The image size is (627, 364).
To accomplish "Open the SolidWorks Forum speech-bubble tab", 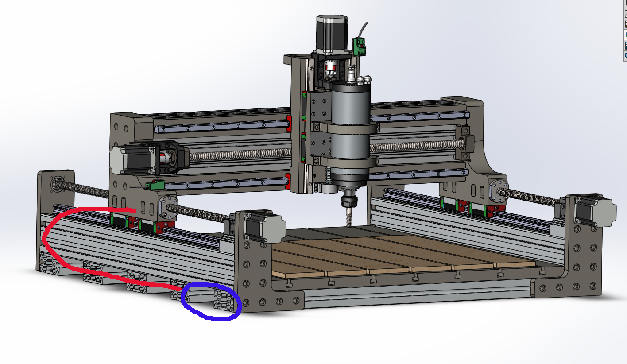I will click(625, 56).
